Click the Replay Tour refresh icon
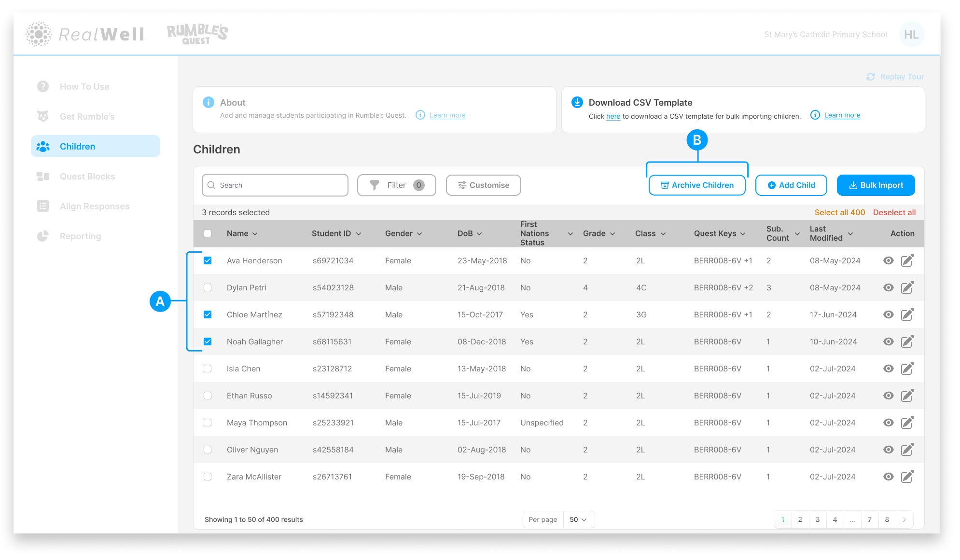 [871, 77]
